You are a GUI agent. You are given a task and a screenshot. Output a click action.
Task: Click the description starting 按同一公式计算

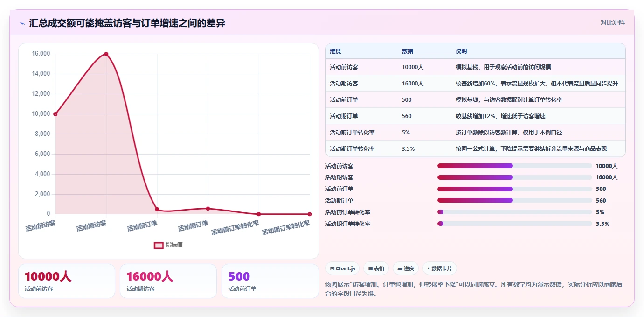[x=531, y=149]
